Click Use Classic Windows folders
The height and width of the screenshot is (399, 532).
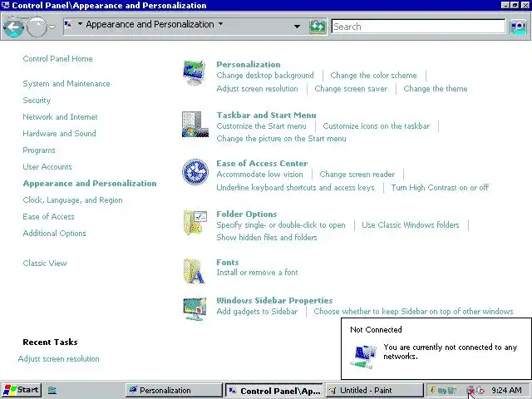coord(411,225)
